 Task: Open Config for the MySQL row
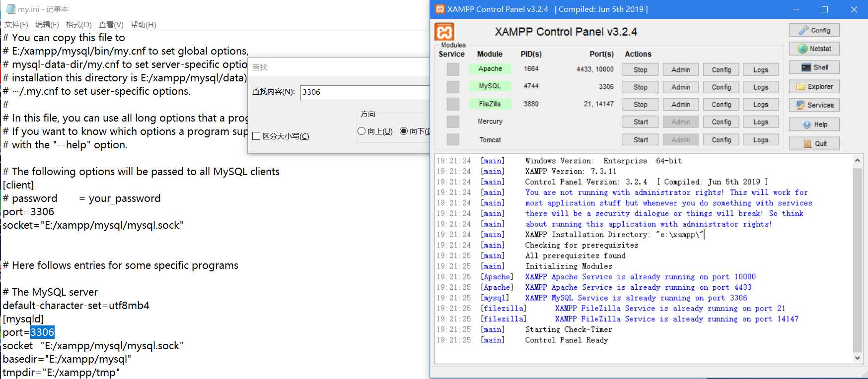pos(722,87)
